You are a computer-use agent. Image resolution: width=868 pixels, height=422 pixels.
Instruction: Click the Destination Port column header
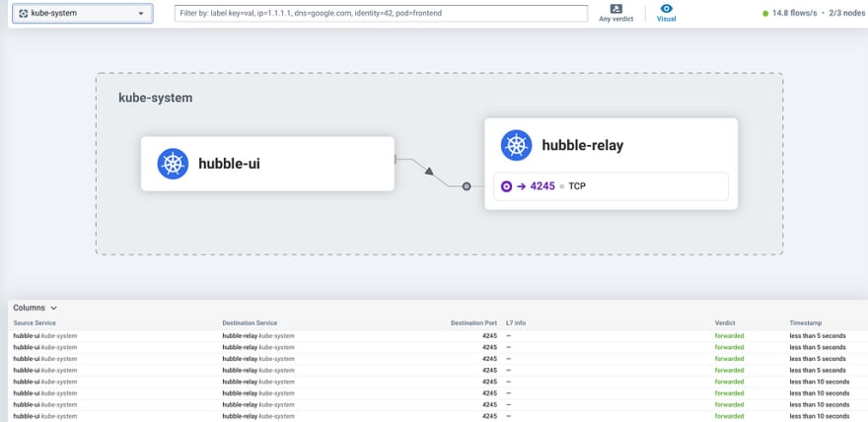click(x=473, y=323)
